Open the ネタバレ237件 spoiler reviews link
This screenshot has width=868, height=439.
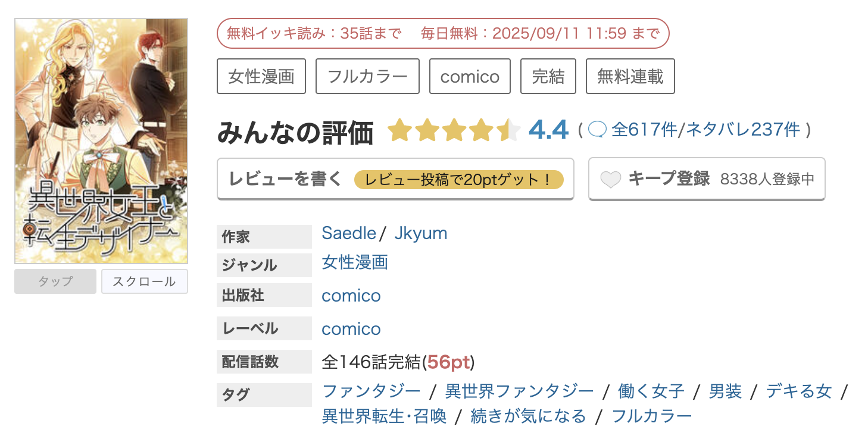pos(743,130)
